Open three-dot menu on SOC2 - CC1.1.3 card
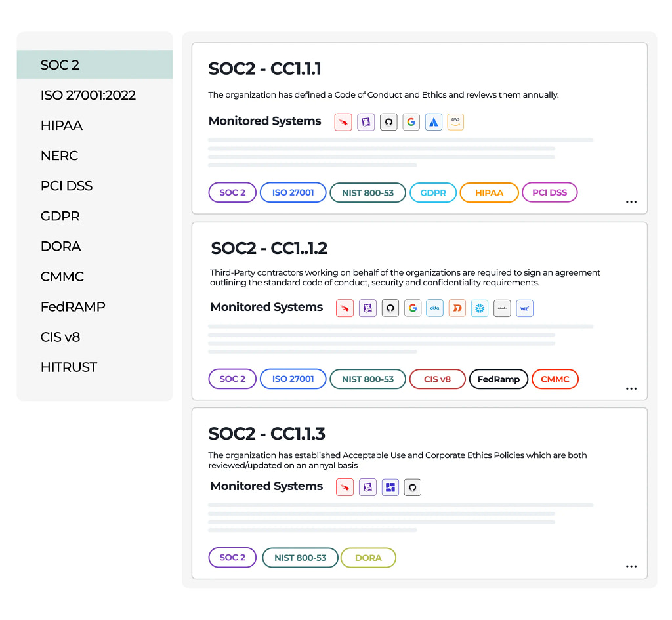 click(631, 566)
